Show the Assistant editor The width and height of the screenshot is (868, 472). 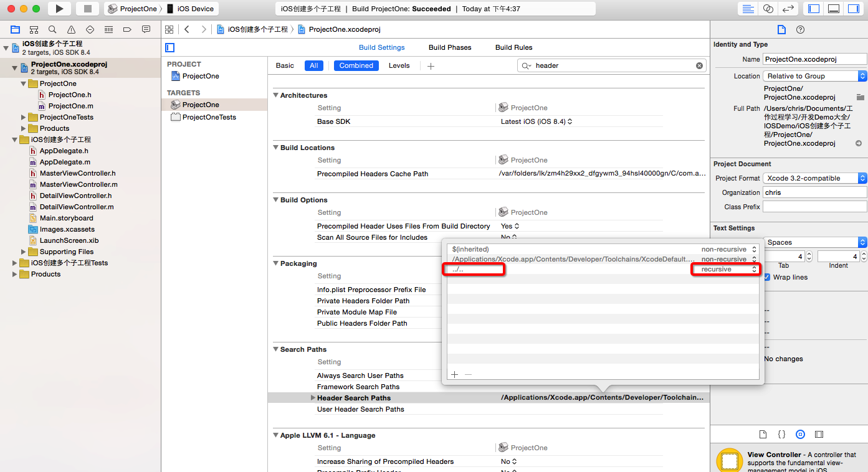point(768,9)
